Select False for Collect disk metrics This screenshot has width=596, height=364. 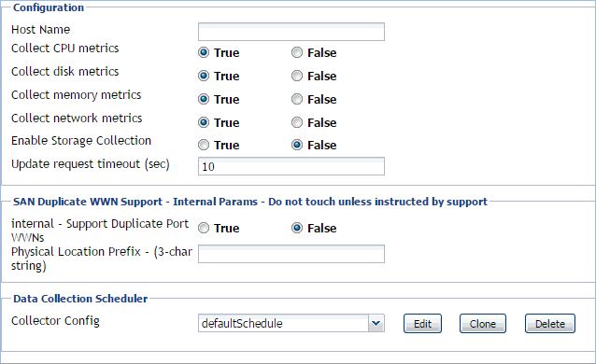click(x=297, y=76)
